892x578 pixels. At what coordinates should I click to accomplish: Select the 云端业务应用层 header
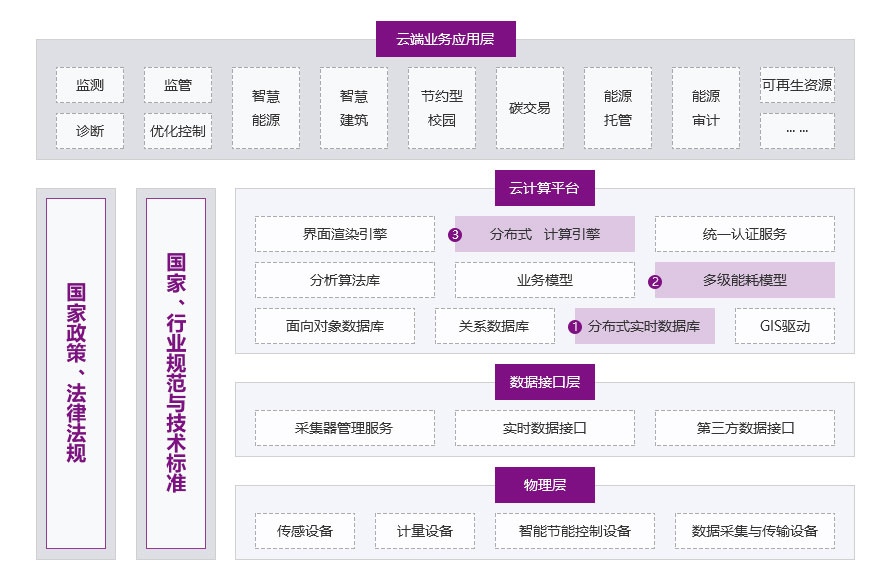tap(445, 39)
